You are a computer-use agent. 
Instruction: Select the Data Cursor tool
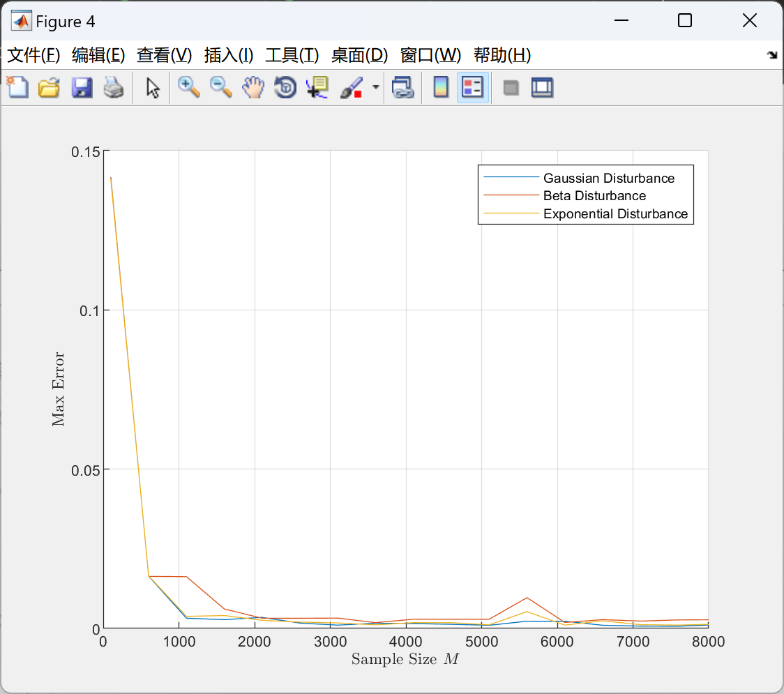(317, 87)
